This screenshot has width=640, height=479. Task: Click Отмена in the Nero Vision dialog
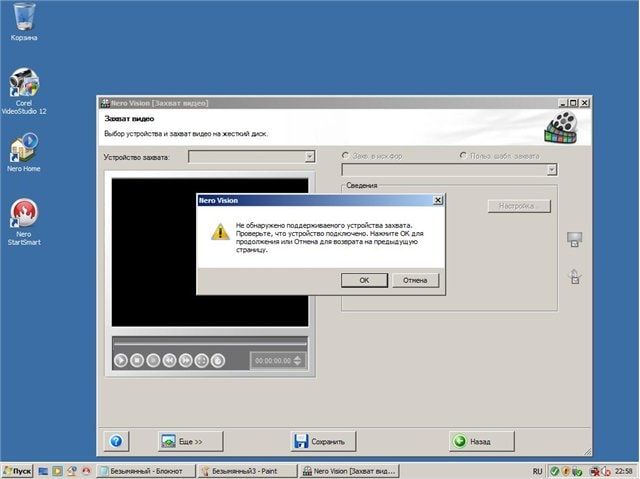coord(415,280)
